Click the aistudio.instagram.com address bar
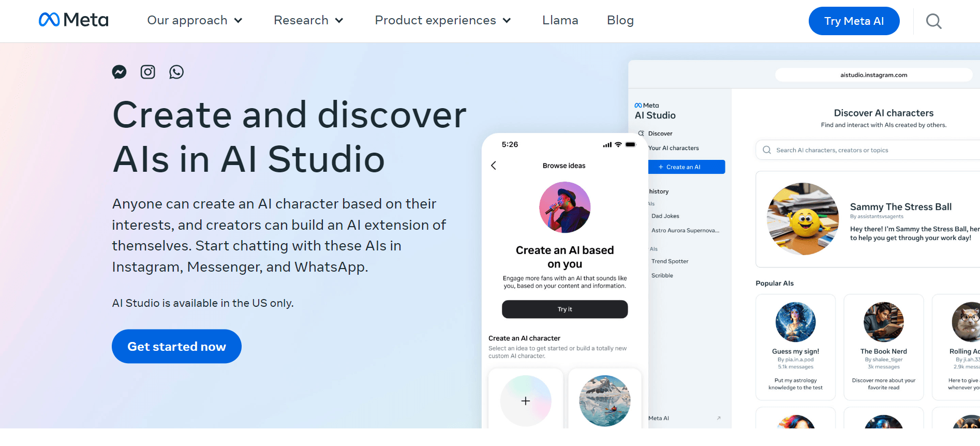Image resolution: width=980 pixels, height=446 pixels. (x=873, y=75)
